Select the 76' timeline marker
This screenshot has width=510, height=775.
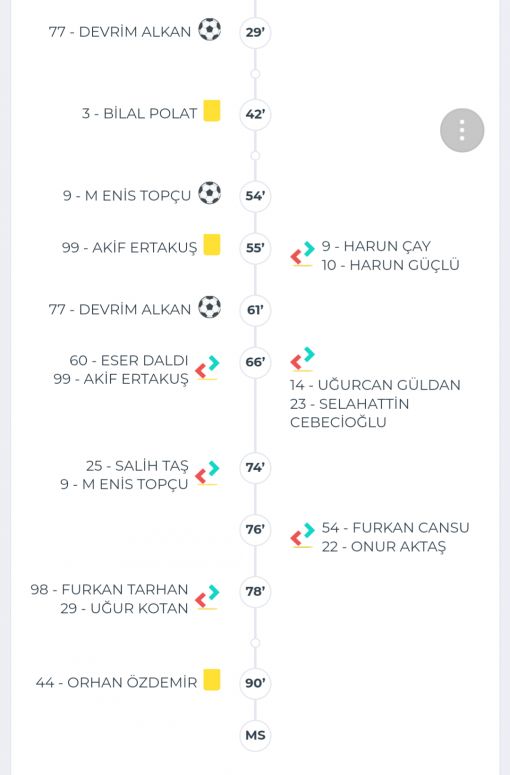point(255,529)
